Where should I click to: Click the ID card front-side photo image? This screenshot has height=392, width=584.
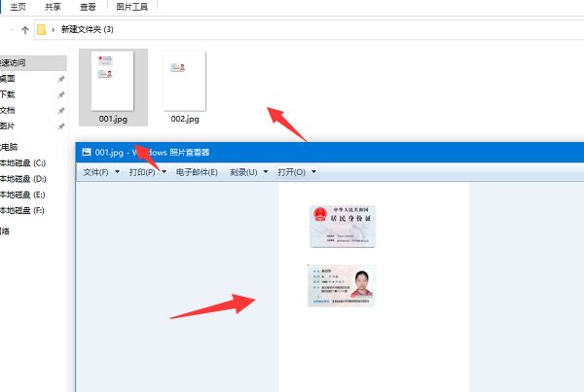[x=342, y=286]
